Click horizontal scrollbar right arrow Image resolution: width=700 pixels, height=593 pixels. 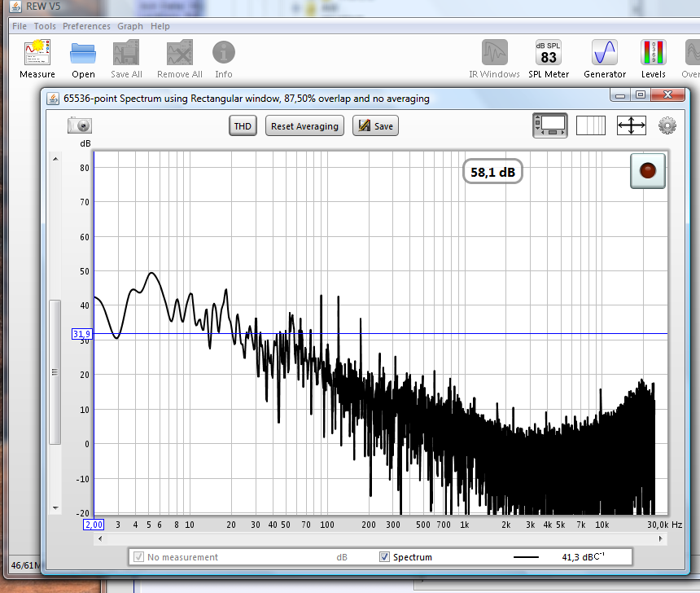(x=661, y=538)
